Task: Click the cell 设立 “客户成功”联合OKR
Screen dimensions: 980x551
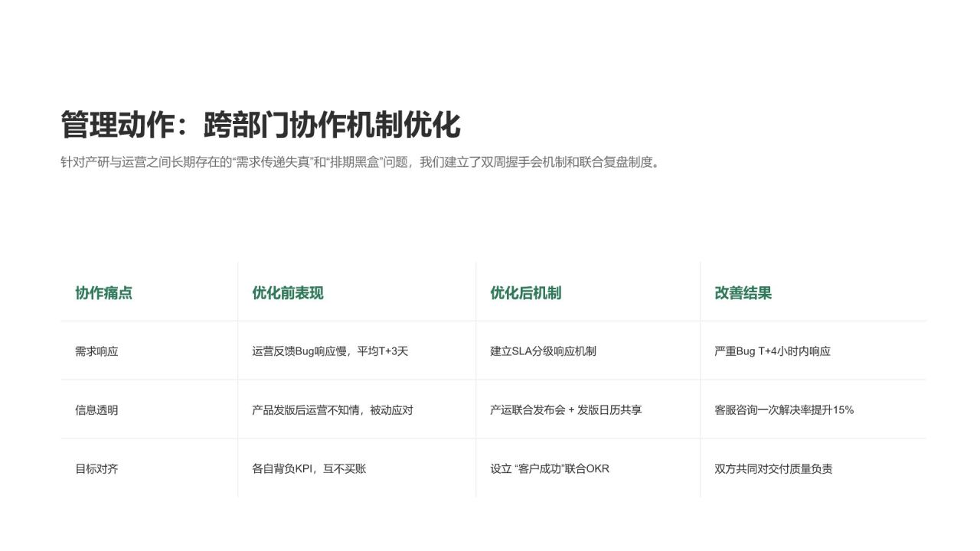Action: pos(550,469)
